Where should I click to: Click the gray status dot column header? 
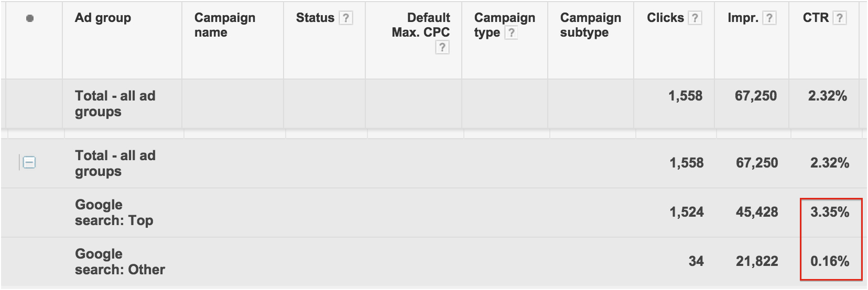pyautogui.click(x=30, y=18)
